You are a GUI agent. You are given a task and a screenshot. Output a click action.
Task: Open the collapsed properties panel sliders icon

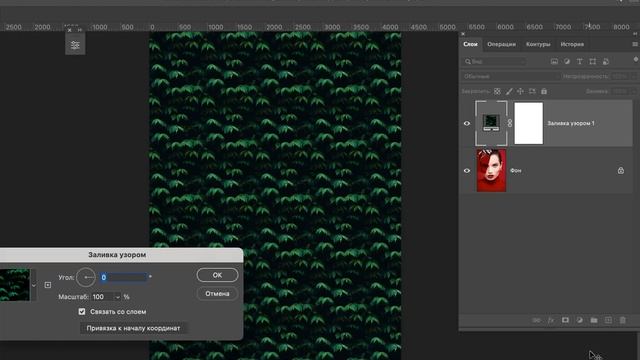[x=75, y=45]
